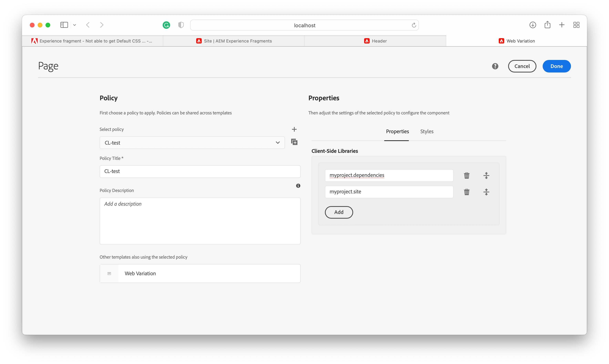Add a new client-side library entry
The image size is (609, 364).
(x=339, y=212)
